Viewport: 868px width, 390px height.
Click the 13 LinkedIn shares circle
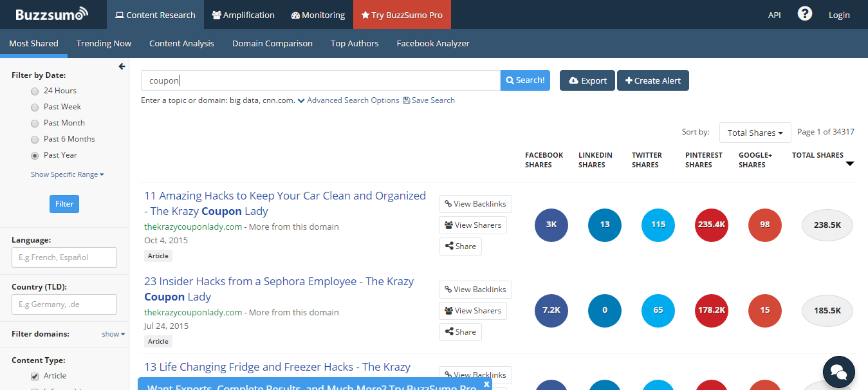tap(605, 225)
